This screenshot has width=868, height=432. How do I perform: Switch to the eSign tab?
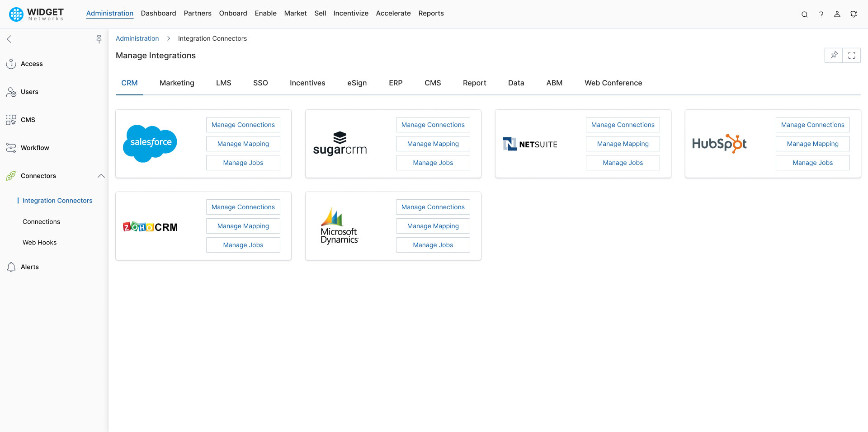point(357,83)
